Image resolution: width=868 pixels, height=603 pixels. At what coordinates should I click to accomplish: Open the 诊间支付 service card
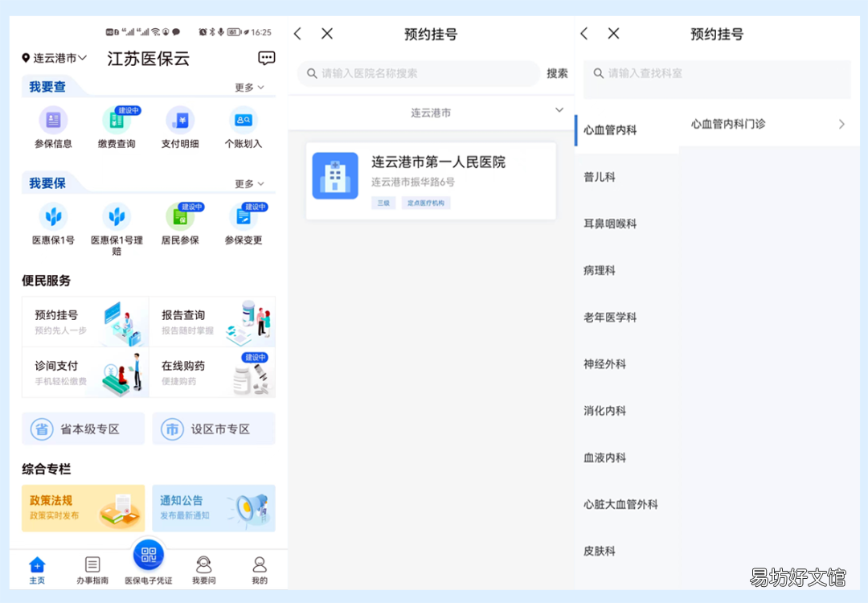coord(85,372)
